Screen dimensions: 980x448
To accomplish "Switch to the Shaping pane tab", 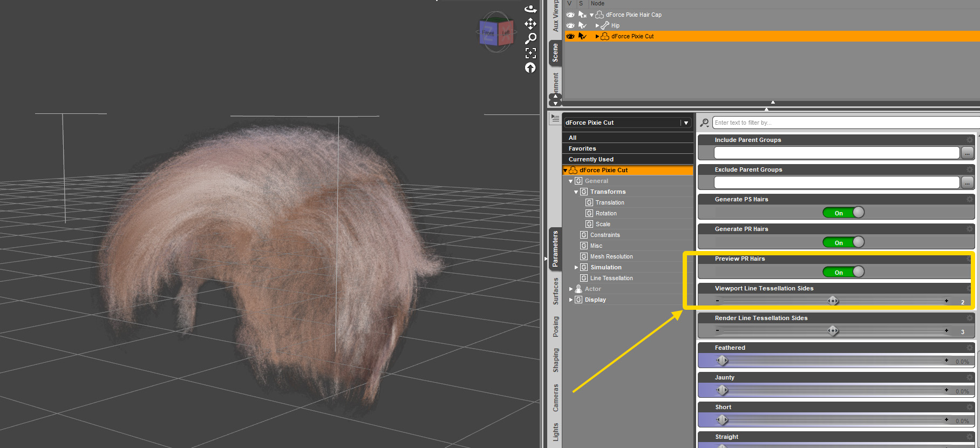I will (x=555, y=360).
